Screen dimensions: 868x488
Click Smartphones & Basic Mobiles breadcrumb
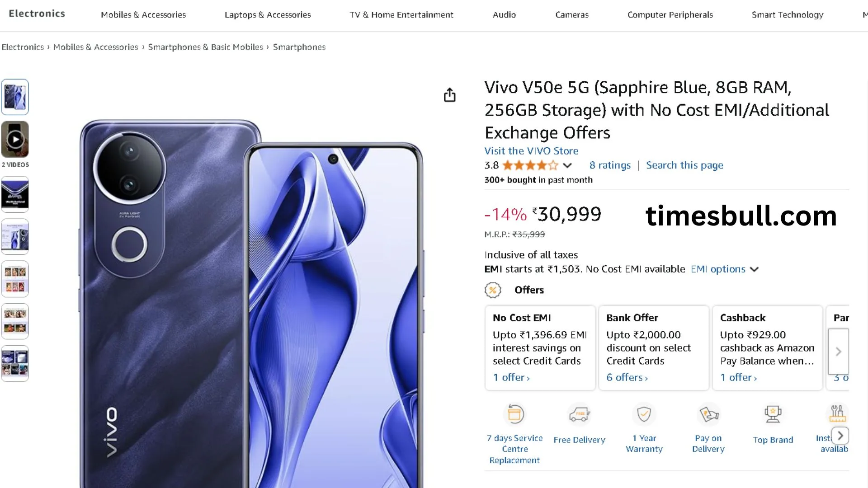tap(205, 47)
